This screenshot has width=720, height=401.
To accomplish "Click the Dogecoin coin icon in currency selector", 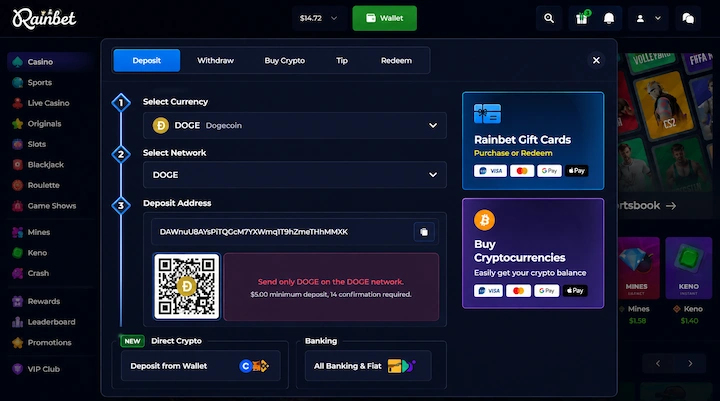I will (161, 125).
